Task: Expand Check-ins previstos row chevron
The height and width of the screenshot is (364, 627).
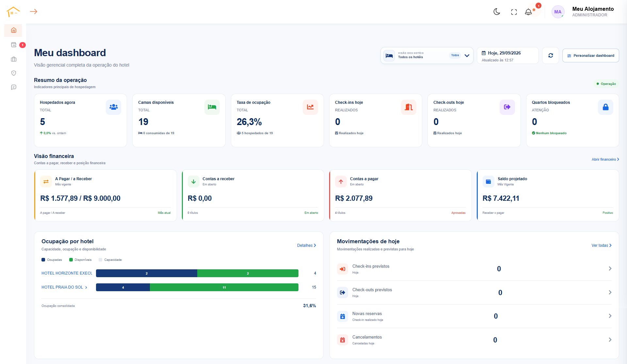Action: [610, 269]
